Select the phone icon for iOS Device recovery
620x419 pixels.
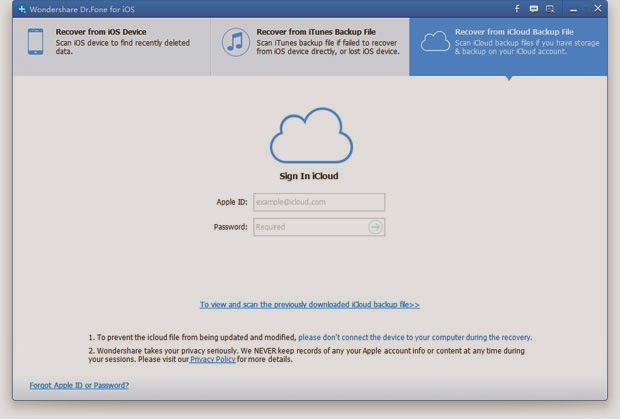point(36,42)
